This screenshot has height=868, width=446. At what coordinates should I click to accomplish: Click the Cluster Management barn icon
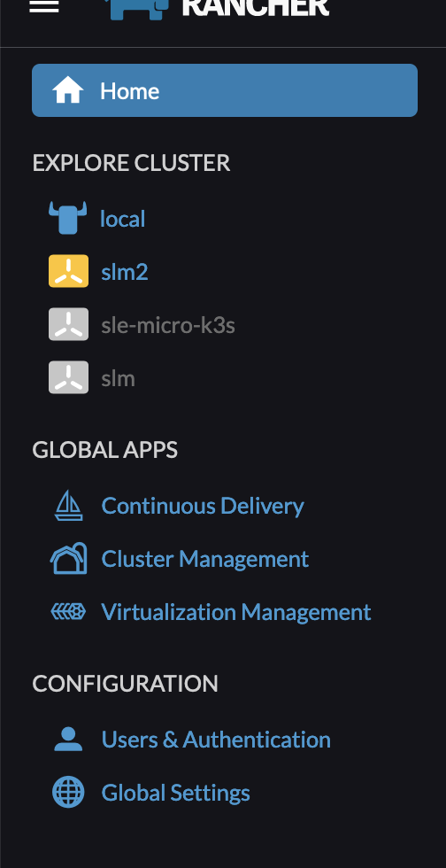69,559
